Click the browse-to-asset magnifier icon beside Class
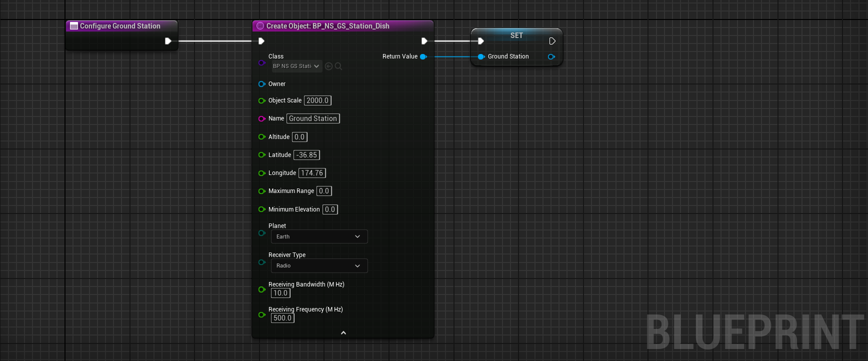 [338, 66]
